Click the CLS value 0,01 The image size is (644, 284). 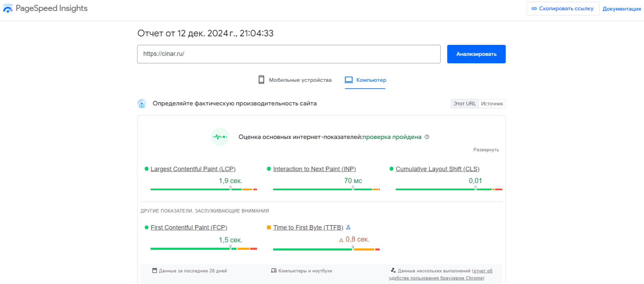point(475,181)
